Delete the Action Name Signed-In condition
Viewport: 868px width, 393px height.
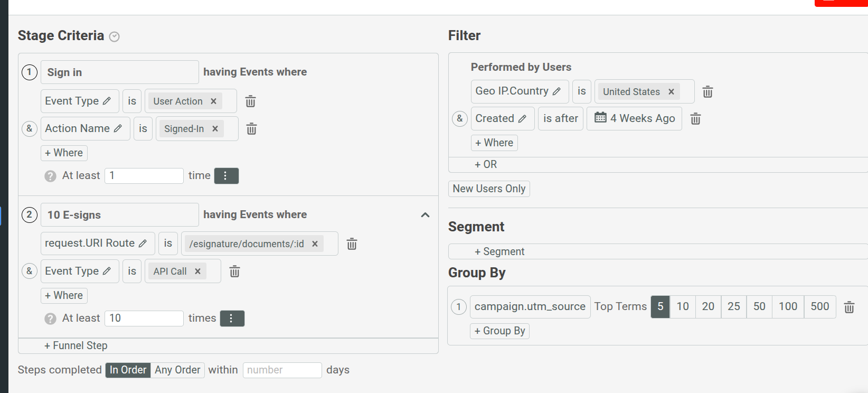(x=252, y=129)
